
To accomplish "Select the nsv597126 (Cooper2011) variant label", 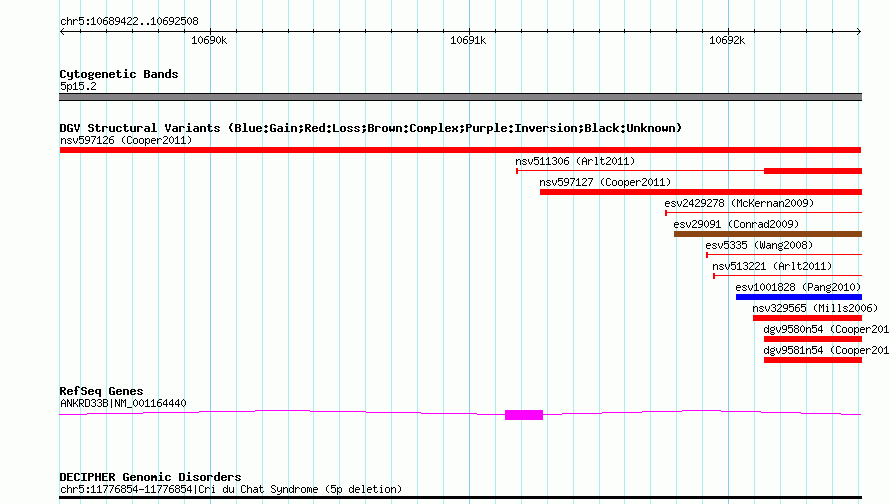I will 126,140.
